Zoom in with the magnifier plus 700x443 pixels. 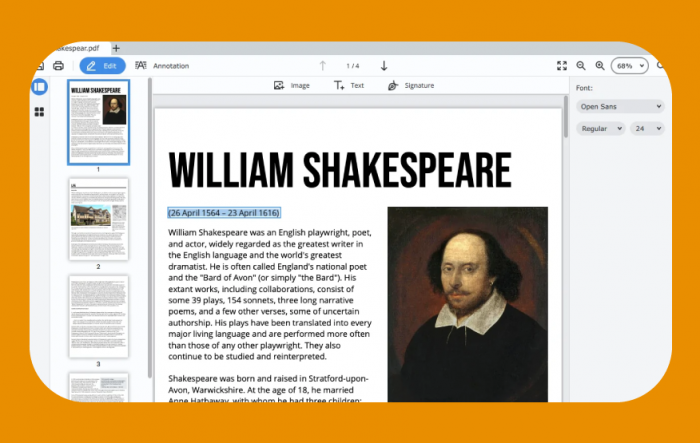[600, 66]
